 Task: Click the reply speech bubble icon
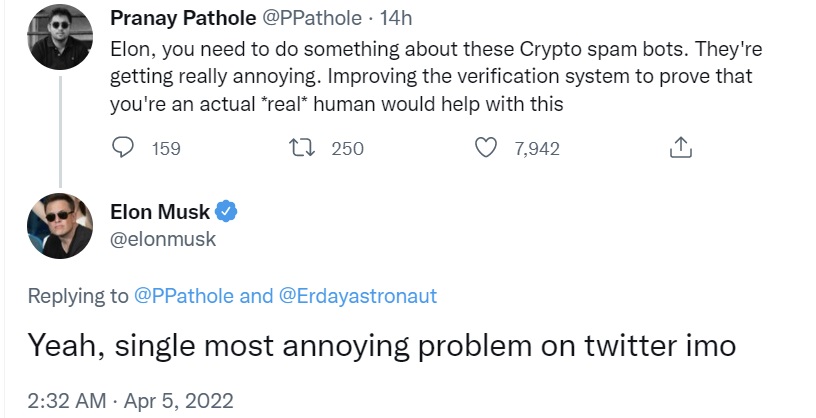click(x=124, y=148)
